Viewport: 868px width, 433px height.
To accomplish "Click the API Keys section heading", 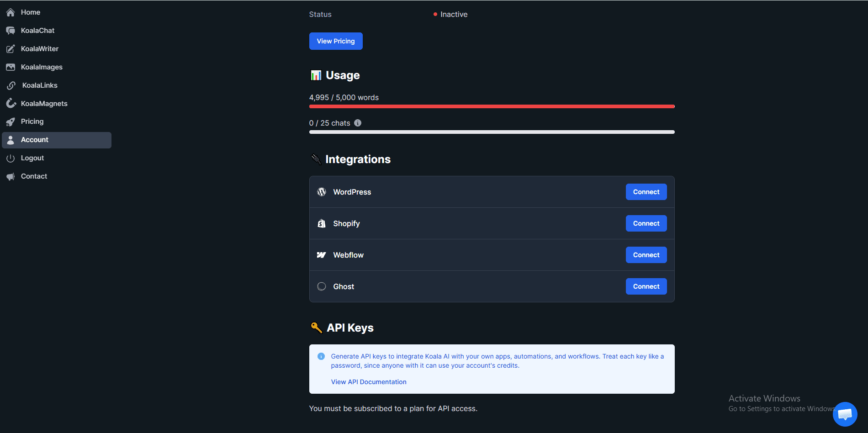I will (350, 328).
